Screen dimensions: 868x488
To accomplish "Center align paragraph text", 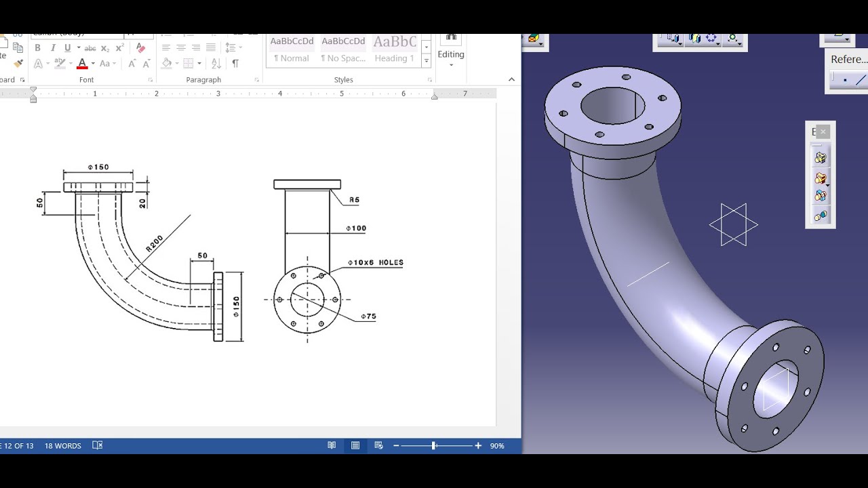I will (181, 47).
